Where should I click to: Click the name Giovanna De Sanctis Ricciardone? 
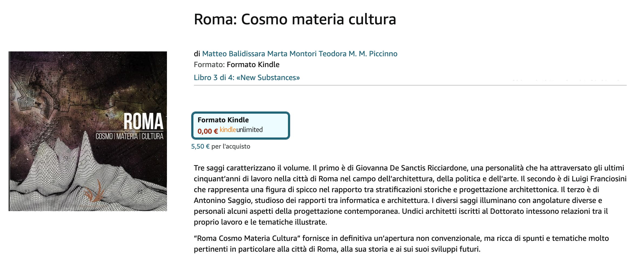point(411,168)
